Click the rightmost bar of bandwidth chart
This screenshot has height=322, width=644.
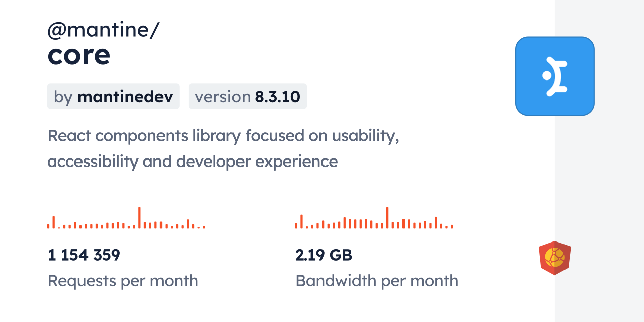(x=452, y=227)
